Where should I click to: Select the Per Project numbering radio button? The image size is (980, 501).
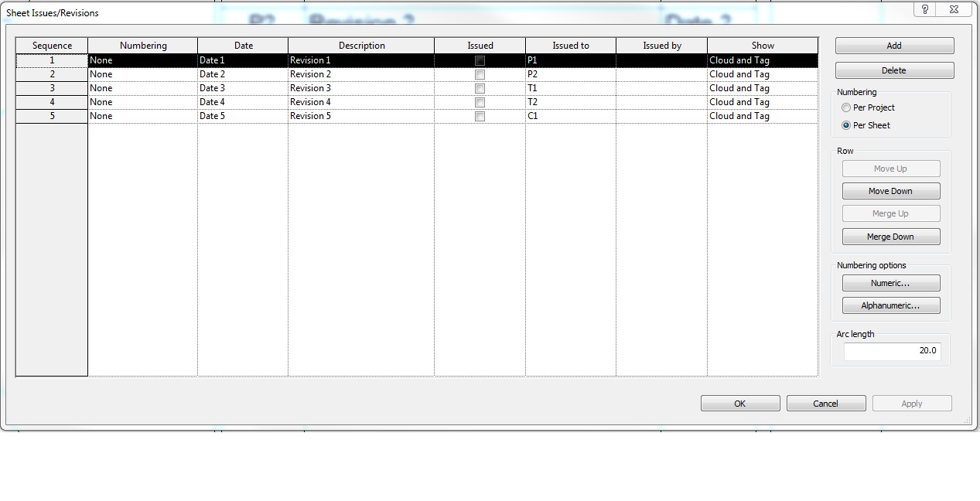tap(847, 107)
